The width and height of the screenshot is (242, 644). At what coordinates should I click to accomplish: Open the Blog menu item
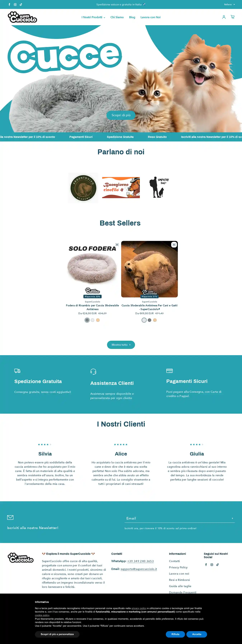pos(132,17)
